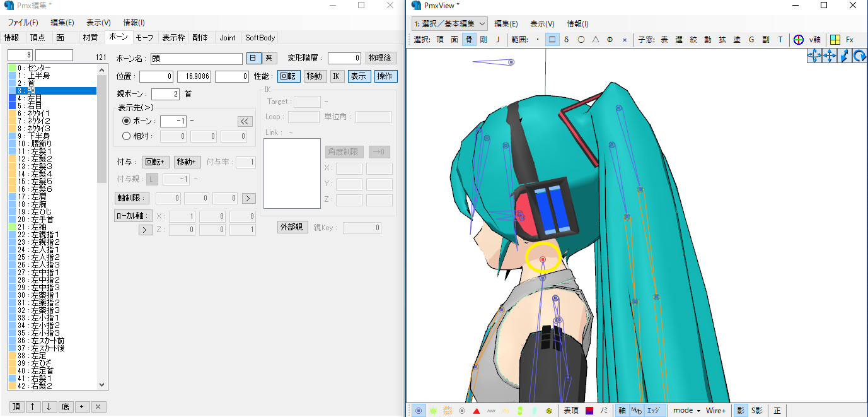Choose the Φ range selector

pos(610,39)
